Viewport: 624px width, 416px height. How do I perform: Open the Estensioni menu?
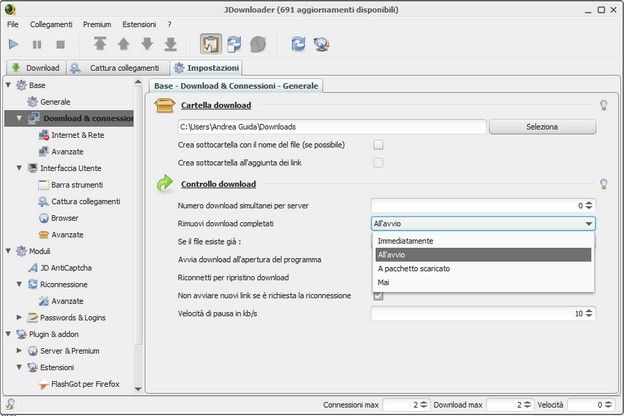pyautogui.click(x=139, y=24)
